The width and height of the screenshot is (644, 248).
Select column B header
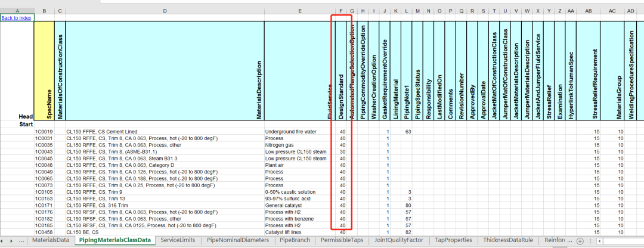(44, 11)
